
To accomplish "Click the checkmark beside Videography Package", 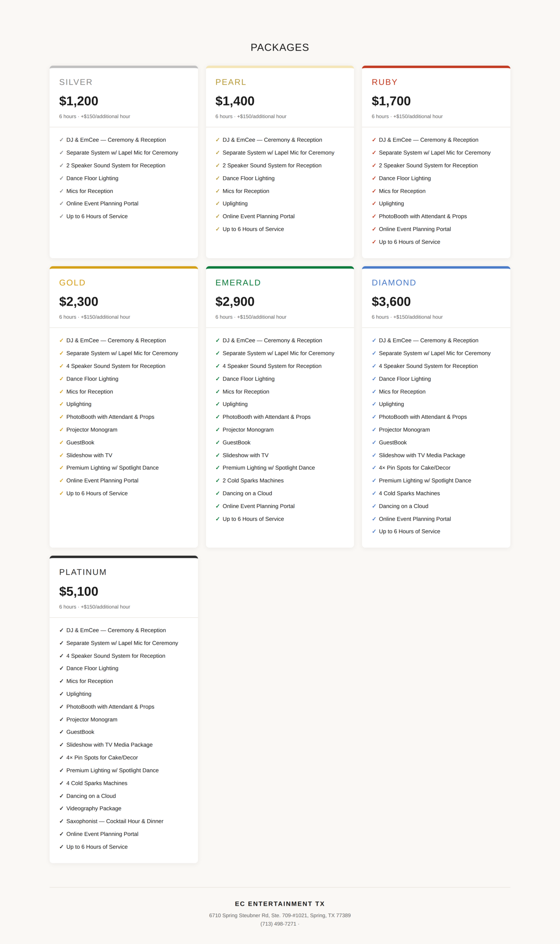I will 61,808.
